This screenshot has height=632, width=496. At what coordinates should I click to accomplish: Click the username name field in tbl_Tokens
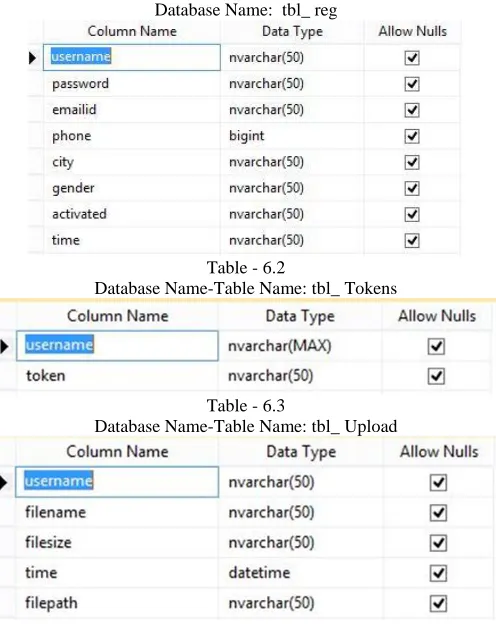pos(117,346)
